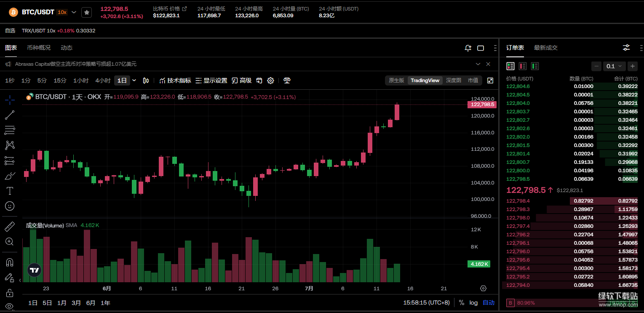Select the brush drawing tool
The image size is (644, 313).
10,176
